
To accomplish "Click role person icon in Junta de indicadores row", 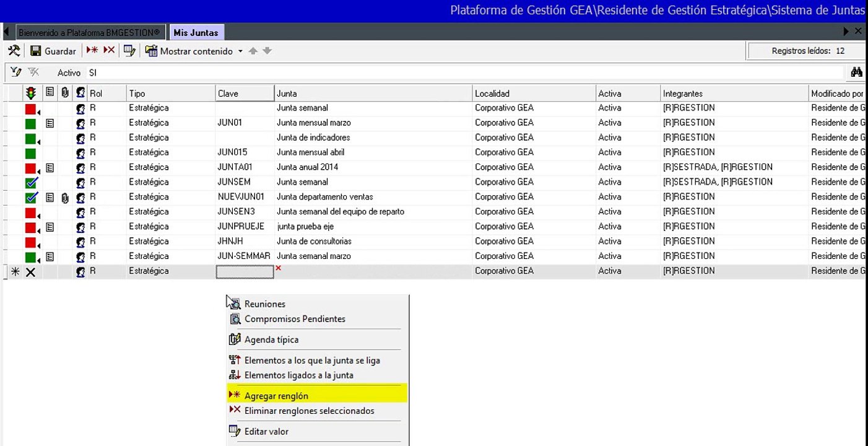I will pos(80,138).
